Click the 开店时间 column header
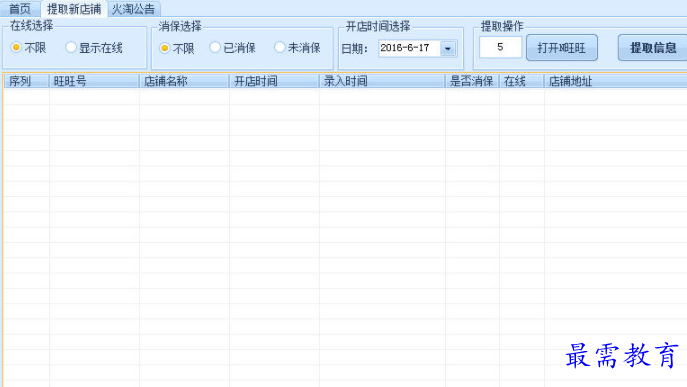Screen dimensions: 687x387 (x=274, y=81)
